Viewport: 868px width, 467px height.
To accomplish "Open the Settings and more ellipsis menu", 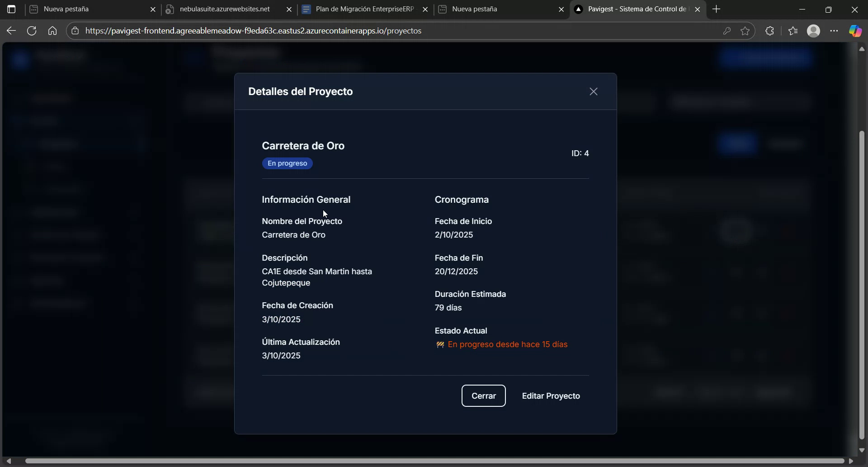I will click(834, 30).
